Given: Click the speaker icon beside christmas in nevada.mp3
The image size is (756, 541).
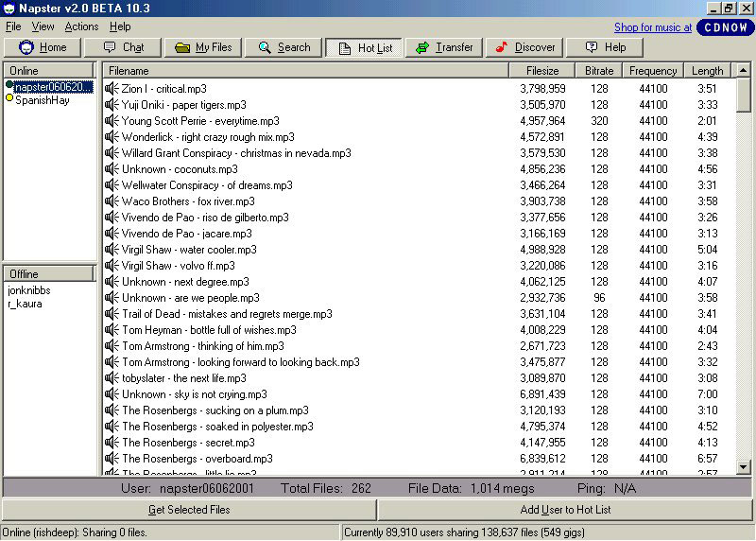Looking at the screenshot, I should tap(112, 152).
